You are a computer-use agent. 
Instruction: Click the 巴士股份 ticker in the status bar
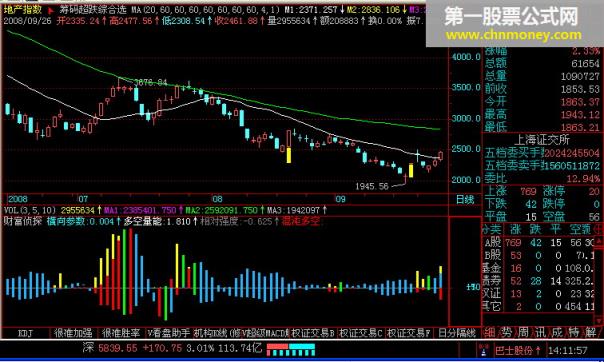point(513,350)
